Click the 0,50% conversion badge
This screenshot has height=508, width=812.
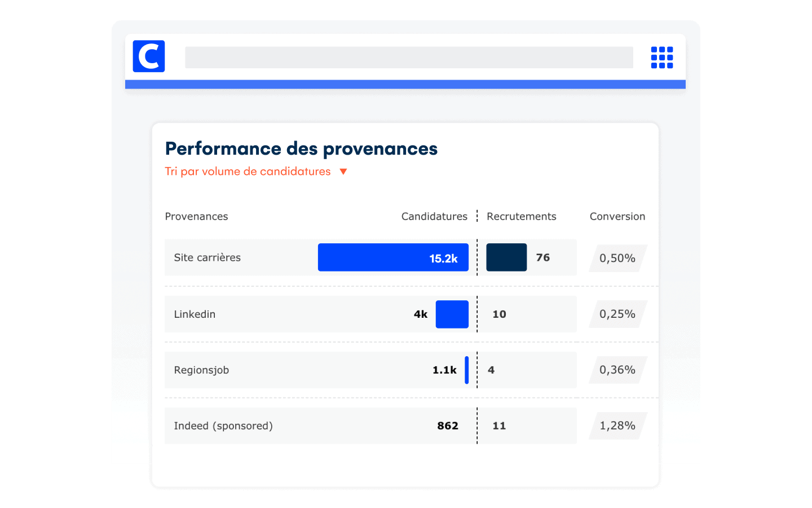[617, 259]
